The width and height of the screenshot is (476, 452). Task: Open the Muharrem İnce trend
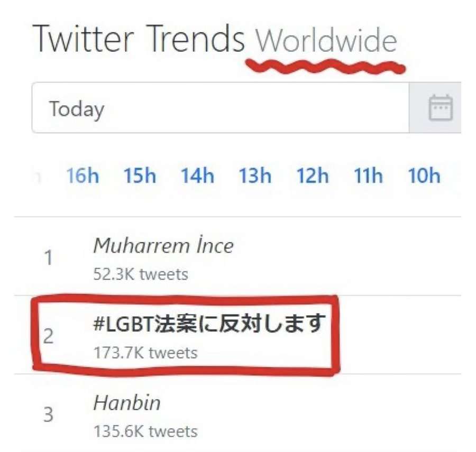pyautogui.click(x=164, y=245)
